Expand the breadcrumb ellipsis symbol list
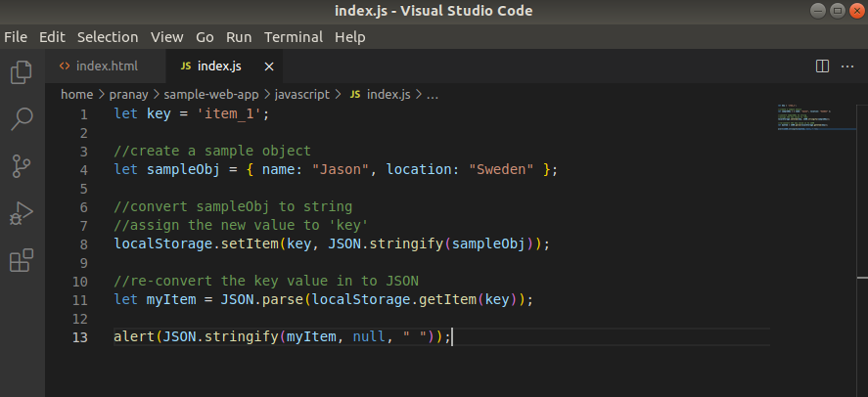 pos(433,95)
